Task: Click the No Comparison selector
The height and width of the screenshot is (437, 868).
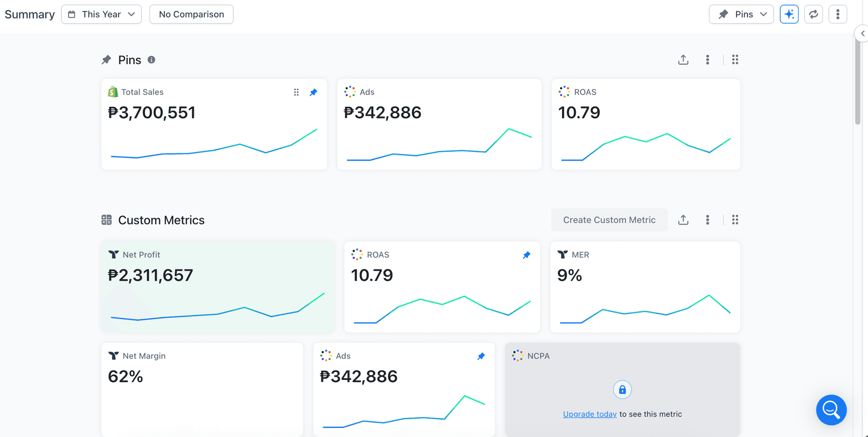Action: (191, 14)
